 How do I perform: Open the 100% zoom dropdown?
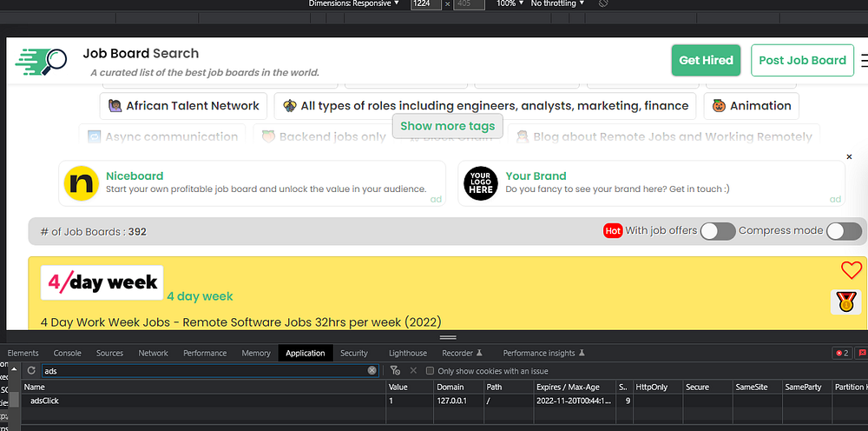pos(510,3)
